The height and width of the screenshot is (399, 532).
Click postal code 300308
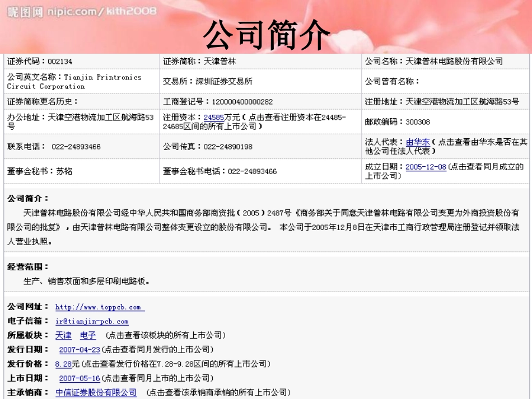pos(418,122)
